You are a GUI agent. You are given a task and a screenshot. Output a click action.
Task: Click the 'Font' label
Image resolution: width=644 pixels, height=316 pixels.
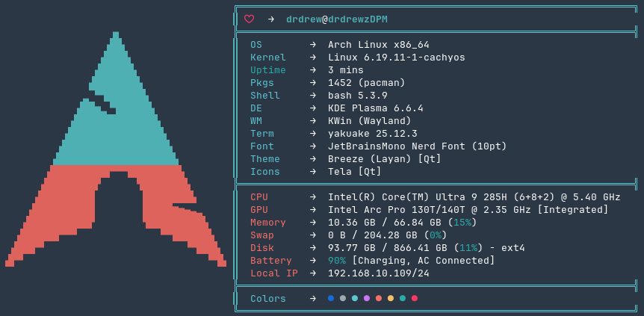pyautogui.click(x=262, y=146)
